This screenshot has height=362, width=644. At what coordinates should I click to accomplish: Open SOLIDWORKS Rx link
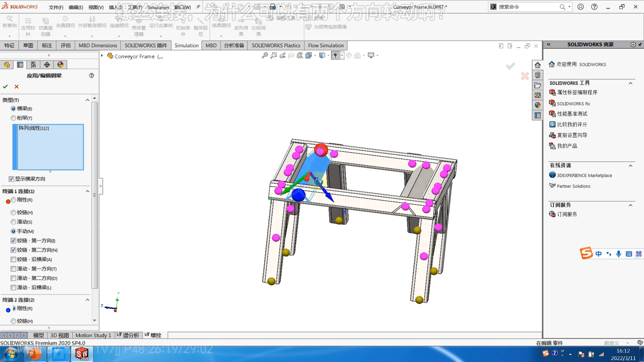tap(573, 103)
